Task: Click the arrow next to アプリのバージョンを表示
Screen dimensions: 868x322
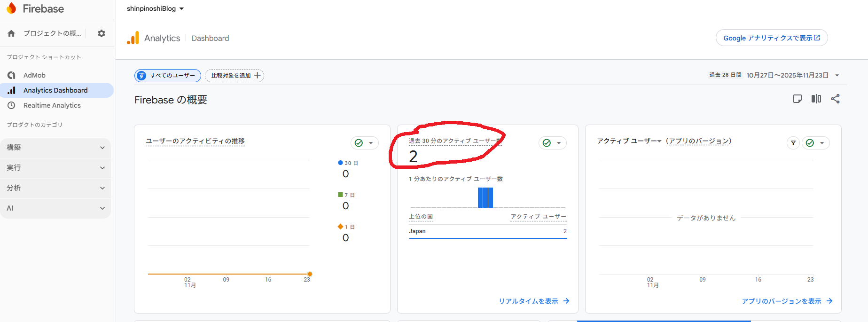Action: (x=829, y=301)
